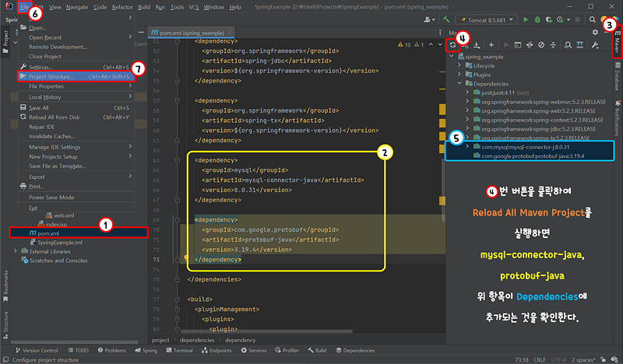
Task: Click the CRLF line separator in status bar
Action: (x=540, y=359)
